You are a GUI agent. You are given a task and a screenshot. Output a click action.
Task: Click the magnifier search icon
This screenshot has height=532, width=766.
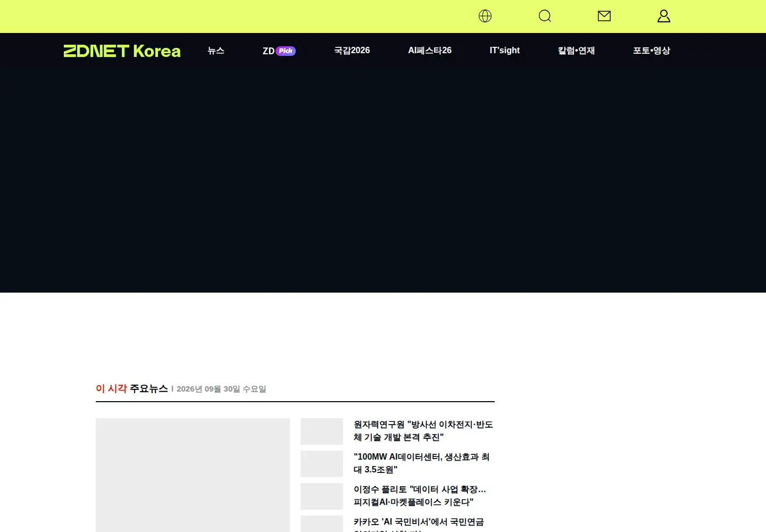click(545, 16)
